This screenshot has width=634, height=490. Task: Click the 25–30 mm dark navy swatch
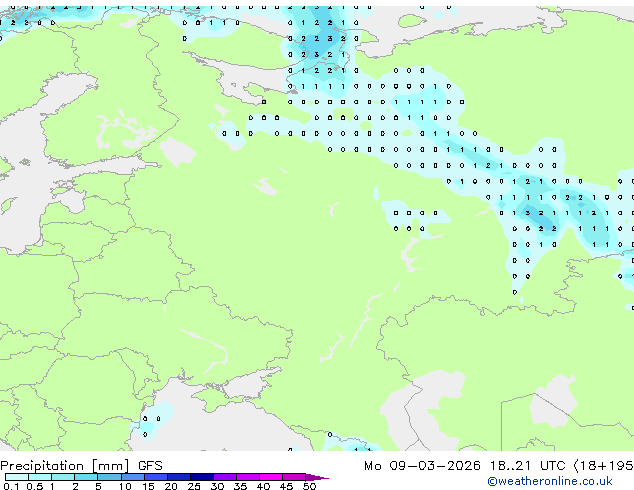click(202, 477)
